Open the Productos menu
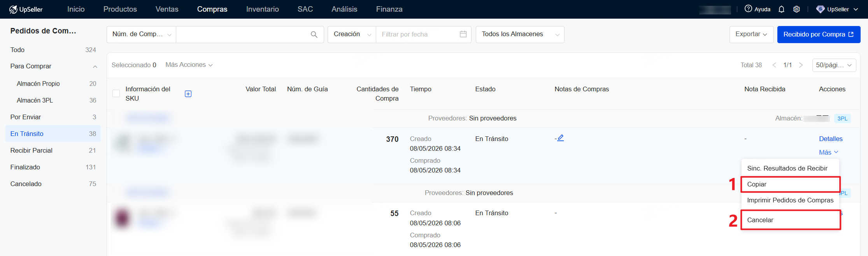 [120, 9]
